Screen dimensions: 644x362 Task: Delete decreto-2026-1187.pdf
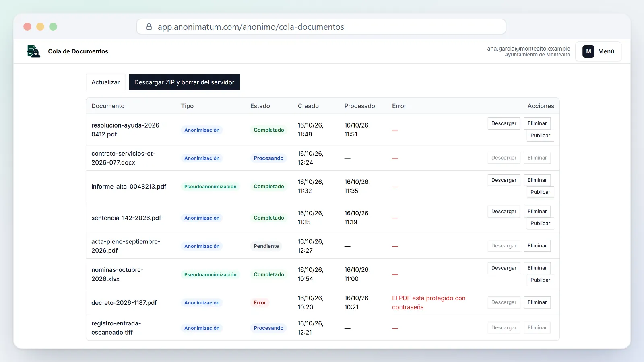pos(537,302)
